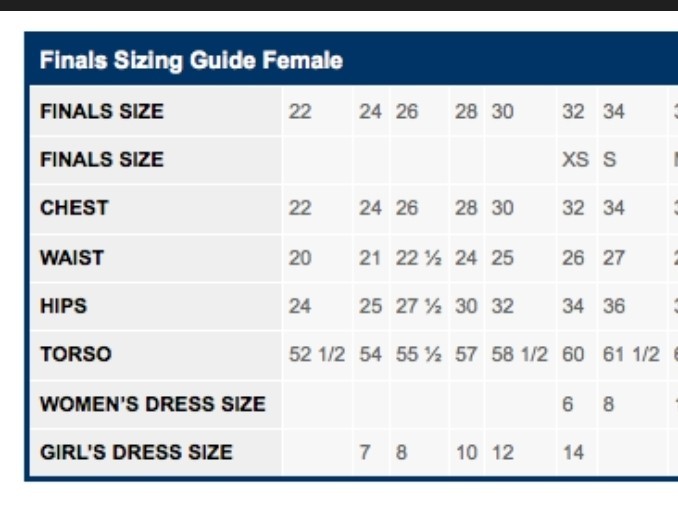Screen dimensions: 678x508
Task: Click the GIRL'S DRESS SIZE row label
Action: [136, 452]
